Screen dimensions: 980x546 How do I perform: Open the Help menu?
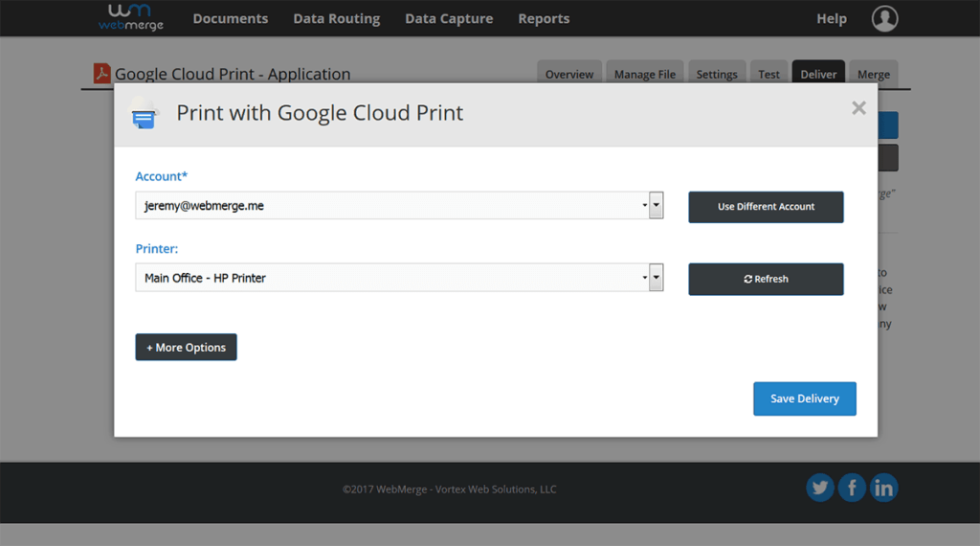click(832, 19)
